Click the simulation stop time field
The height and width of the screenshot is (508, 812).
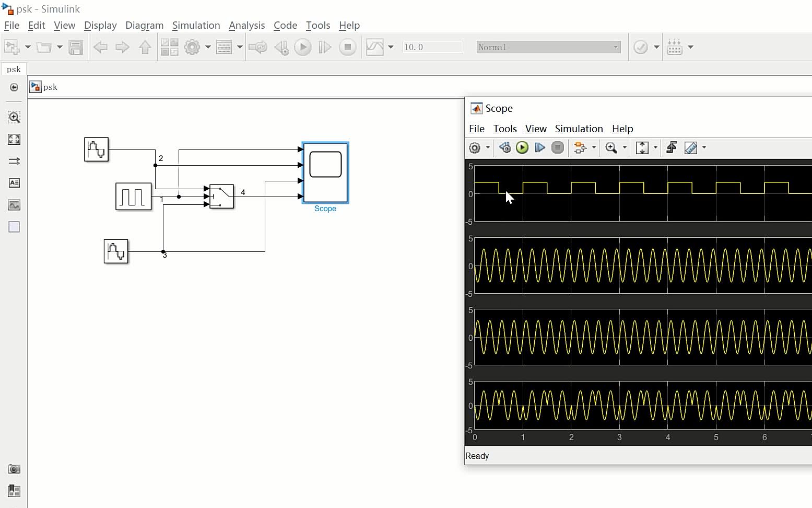pos(433,47)
